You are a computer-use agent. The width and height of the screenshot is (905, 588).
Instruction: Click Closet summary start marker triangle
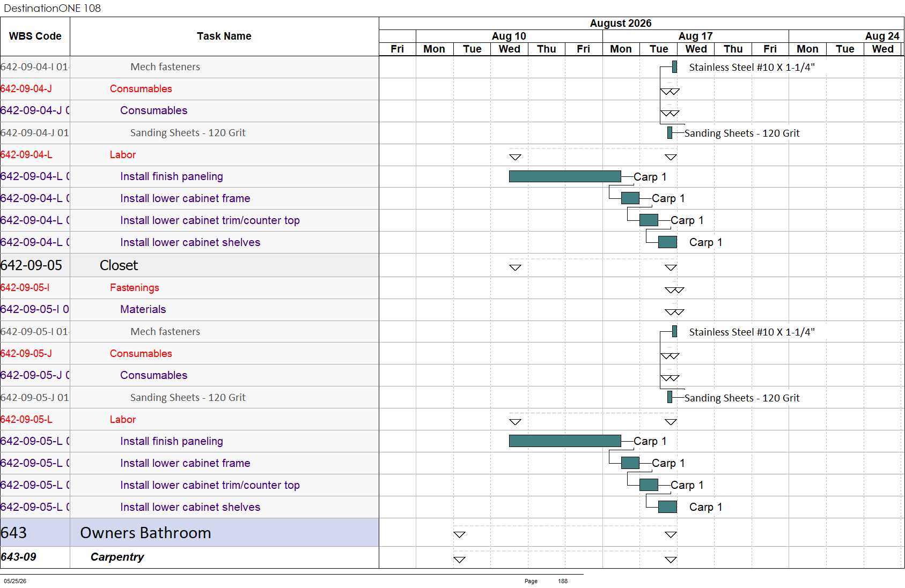click(x=515, y=267)
